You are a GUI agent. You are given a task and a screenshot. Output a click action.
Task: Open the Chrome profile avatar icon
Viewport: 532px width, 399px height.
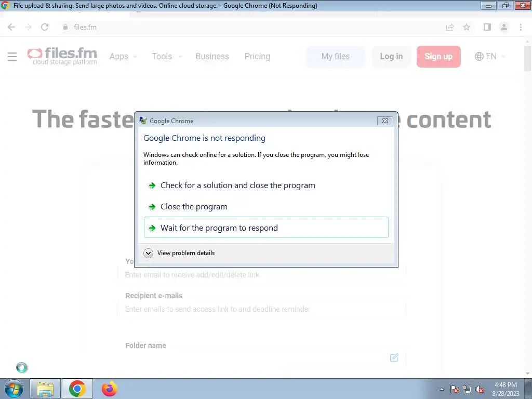tap(504, 27)
